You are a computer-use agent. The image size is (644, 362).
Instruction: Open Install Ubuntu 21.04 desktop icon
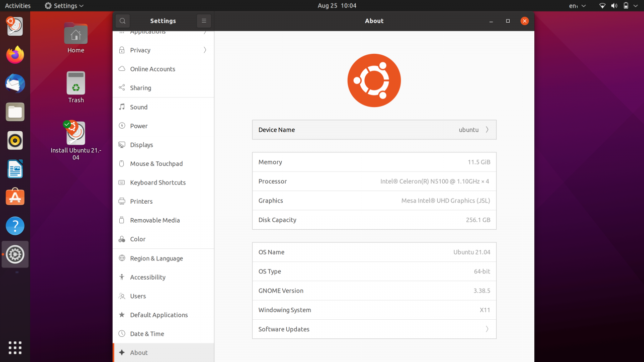[76, 140]
